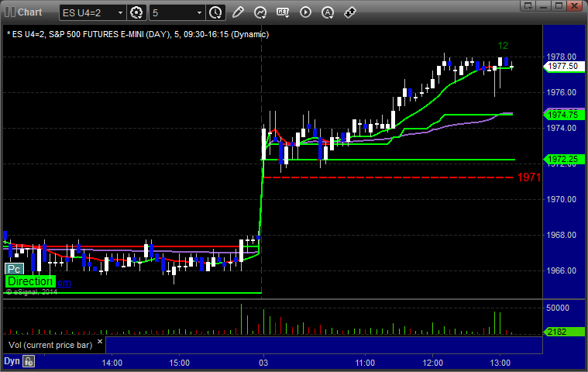Close the chart window
Image resolution: width=588 pixels, height=372 pixels.
(x=575, y=5)
